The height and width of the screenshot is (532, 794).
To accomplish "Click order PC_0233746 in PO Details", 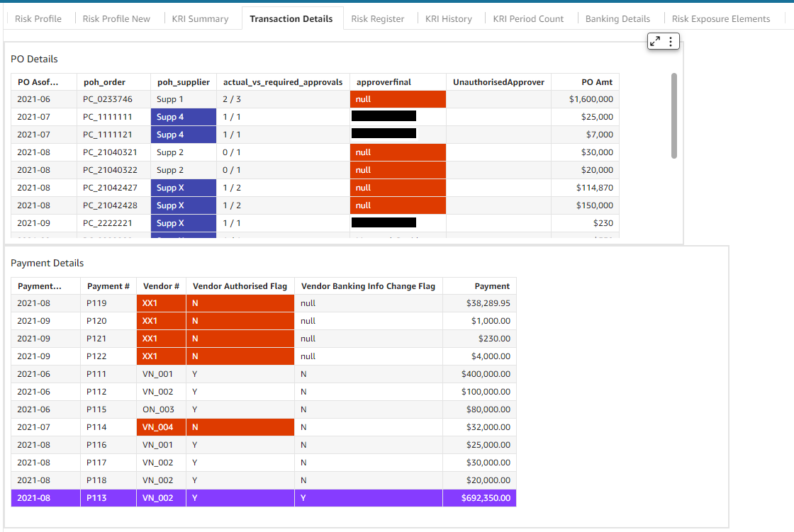I will coord(107,100).
